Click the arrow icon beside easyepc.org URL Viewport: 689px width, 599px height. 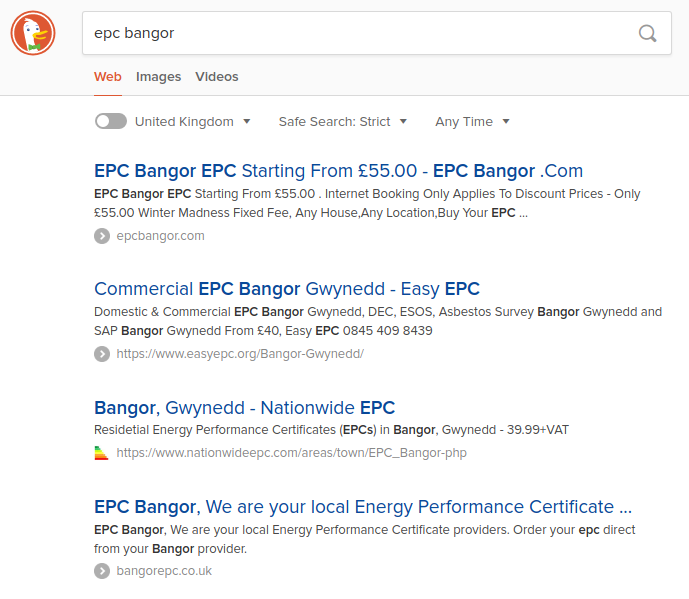[102, 354]
